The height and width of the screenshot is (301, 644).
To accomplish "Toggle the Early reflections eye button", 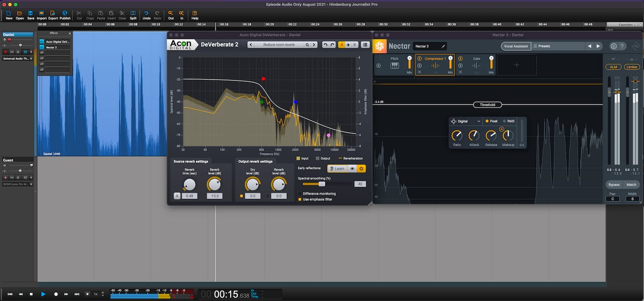I will [x=353, y=168].
